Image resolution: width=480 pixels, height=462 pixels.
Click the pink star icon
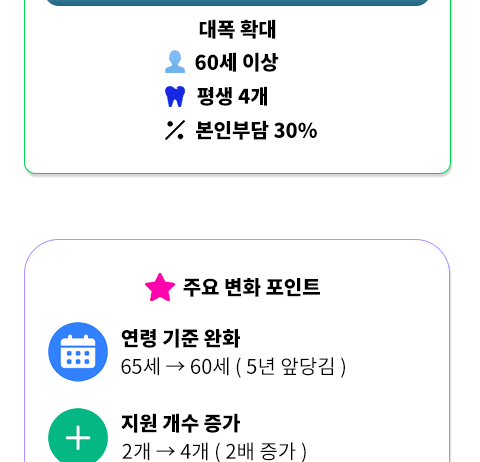(160, 287)
